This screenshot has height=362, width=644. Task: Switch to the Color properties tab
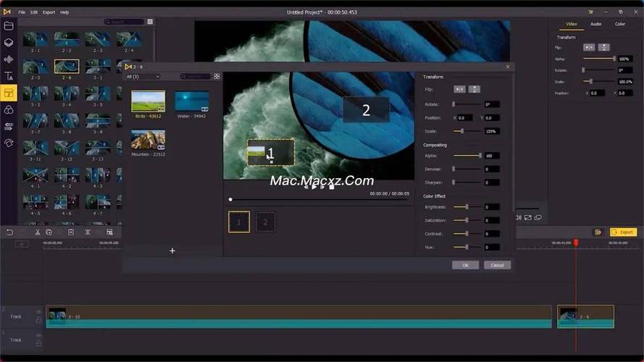coord(620,24)
